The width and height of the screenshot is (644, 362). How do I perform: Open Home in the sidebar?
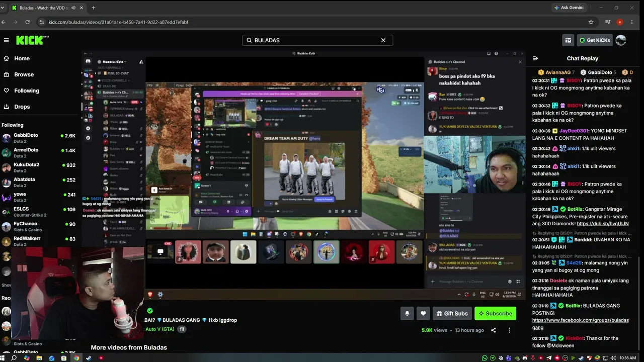tap(22, 58)
